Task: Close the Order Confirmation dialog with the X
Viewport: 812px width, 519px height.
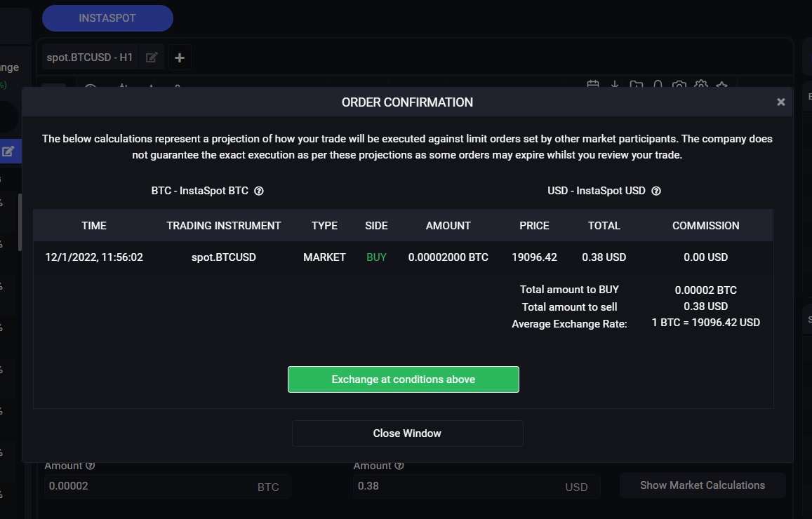Action: point(781,102)
